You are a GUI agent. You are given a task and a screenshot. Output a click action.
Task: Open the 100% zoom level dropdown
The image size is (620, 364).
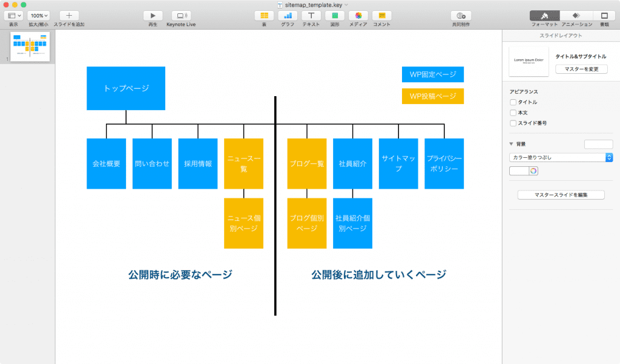pyautogui.click(x=38, y=15)
